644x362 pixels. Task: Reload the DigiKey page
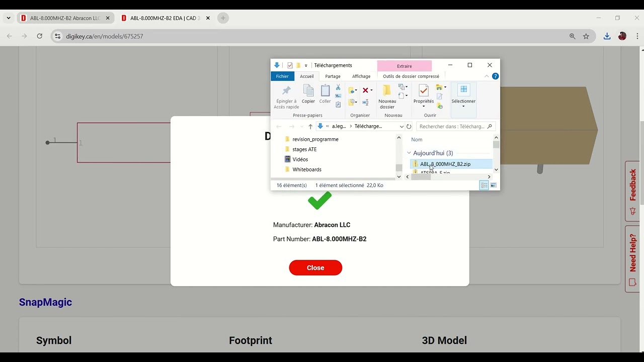[40, 36]
